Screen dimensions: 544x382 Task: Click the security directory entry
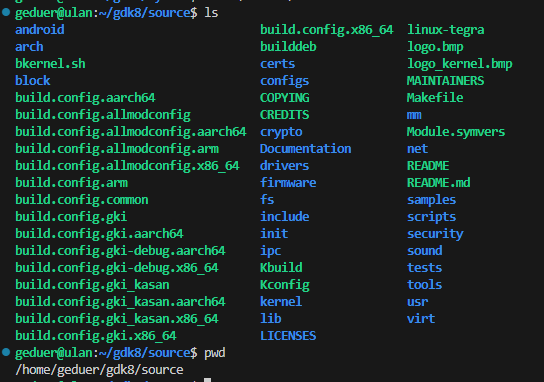point(435,234)
